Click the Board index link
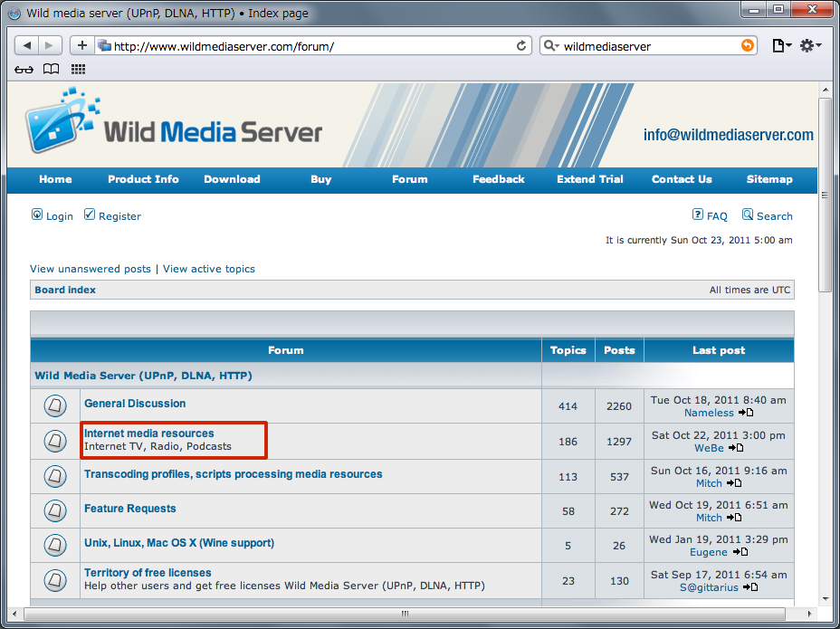Viewport: 840px width, 629px height. tap(65, 290)
